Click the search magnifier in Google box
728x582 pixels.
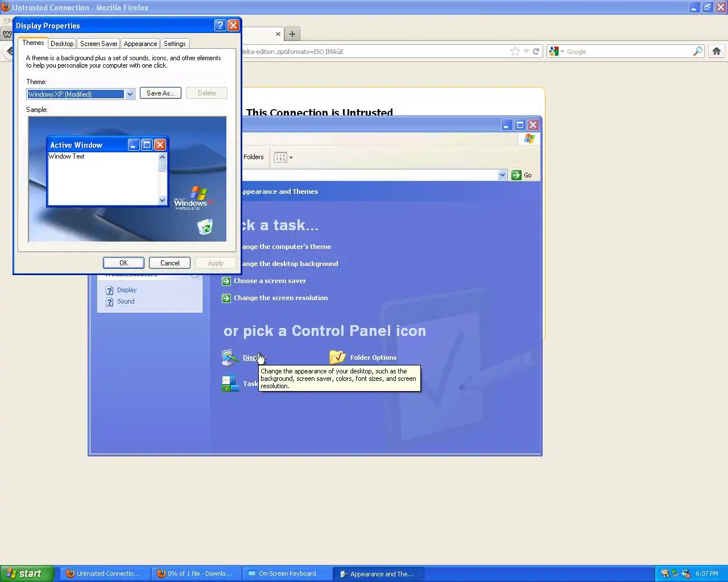point(698,51)
